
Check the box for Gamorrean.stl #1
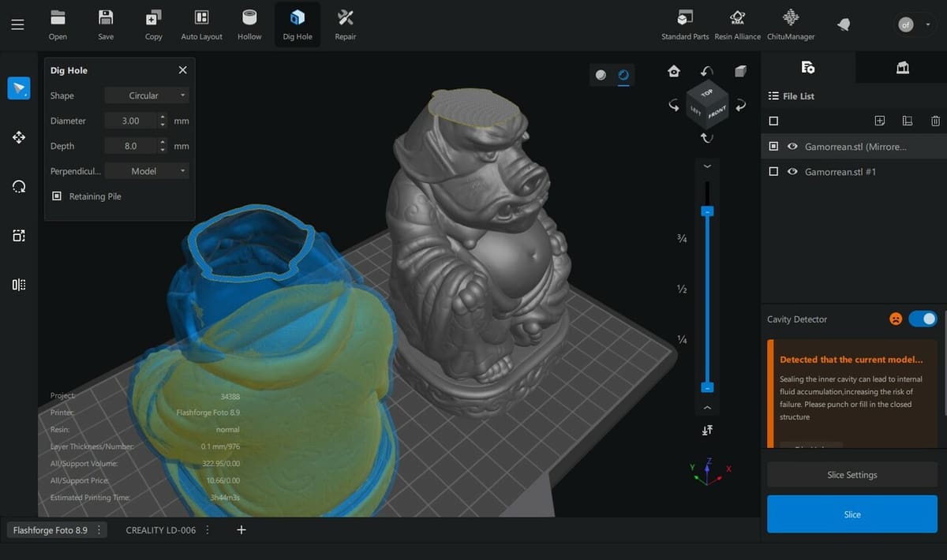[x=773, y=172]
